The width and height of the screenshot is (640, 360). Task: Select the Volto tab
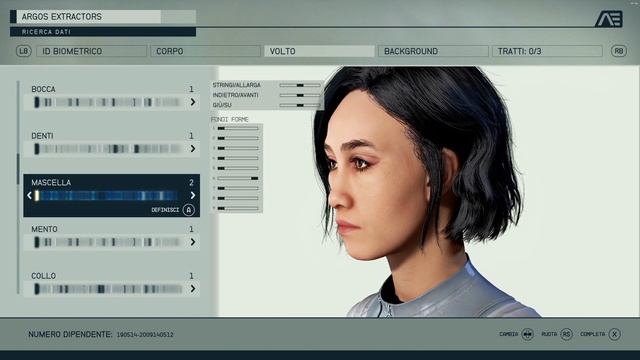coord(319,51)
